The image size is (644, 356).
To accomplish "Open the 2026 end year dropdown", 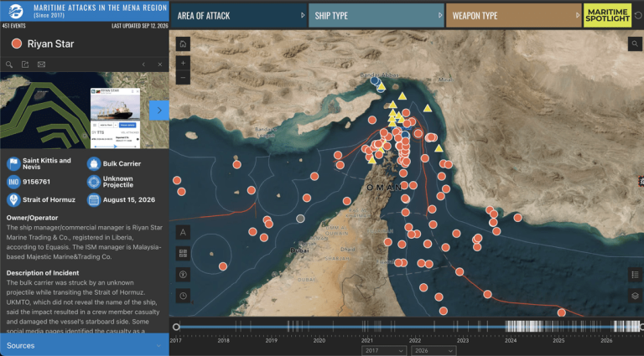I will (x=434, y=351).
